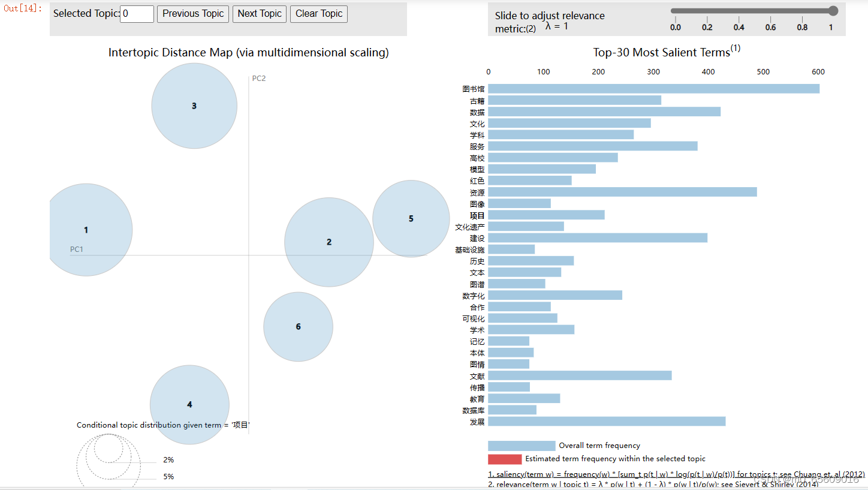The image size is (868, 490).
Task: Select topic bubble 5 on the right
Action: coord(411,219)
